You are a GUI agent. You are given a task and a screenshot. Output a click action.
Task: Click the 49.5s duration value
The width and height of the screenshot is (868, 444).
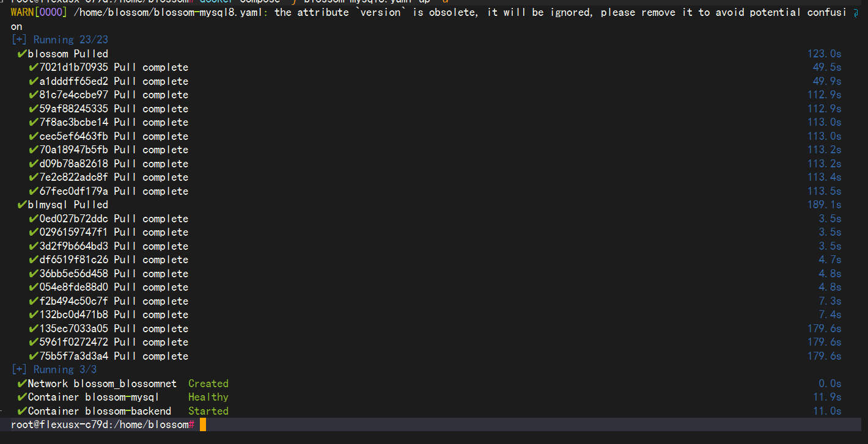coord(827,67)
